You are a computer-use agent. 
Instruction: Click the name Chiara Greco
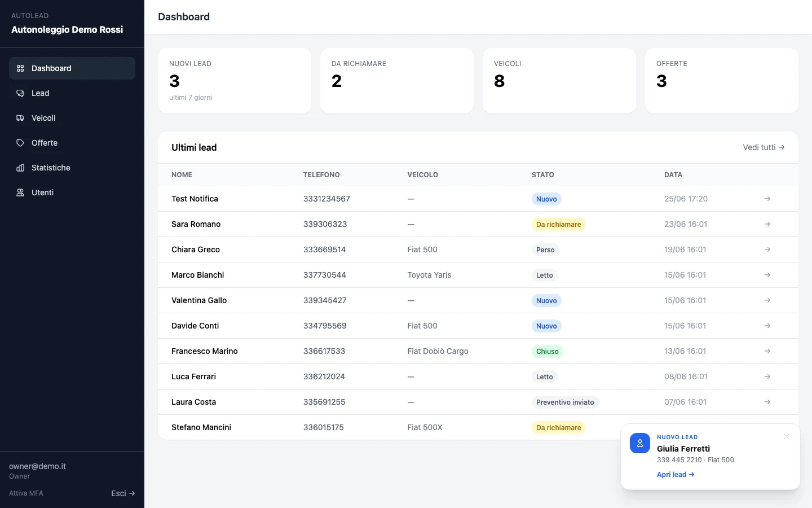(x=196, y=249)
